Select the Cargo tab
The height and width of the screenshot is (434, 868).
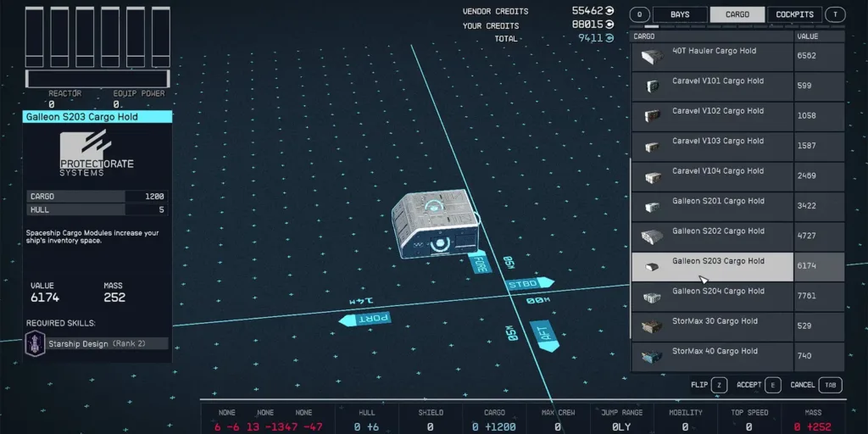737,14
